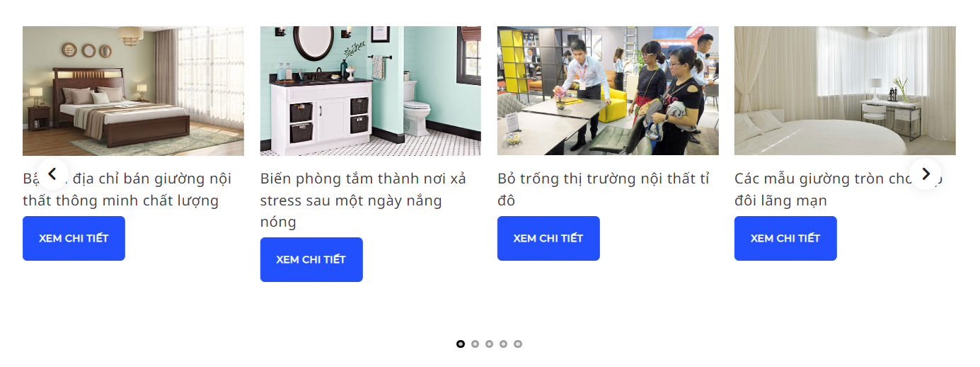This screenshot has height=367, width=980.
Task: Open the mint green bathroom thumbnail
Action: click(x=371, y=91)
